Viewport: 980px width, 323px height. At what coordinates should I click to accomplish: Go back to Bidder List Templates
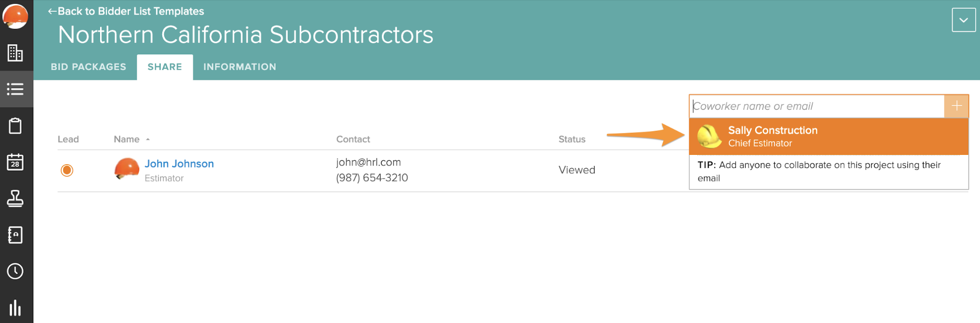pyautogui.click(x=126, y=11)
